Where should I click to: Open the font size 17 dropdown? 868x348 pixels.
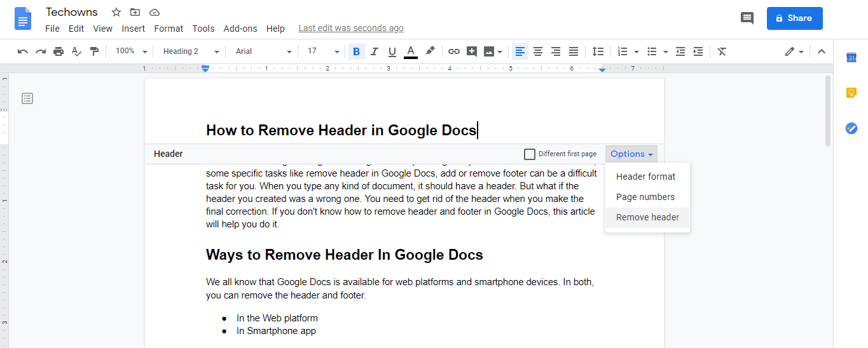coord(324,51)
